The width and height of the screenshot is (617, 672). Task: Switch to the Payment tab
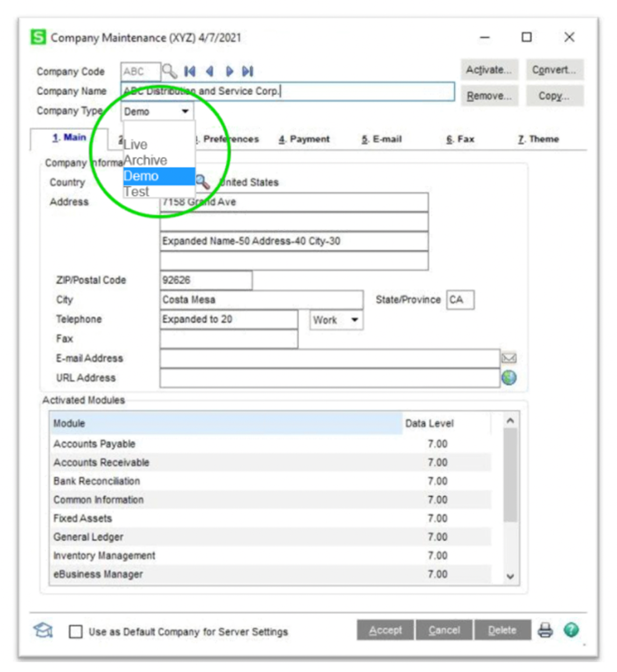click(x=305, y=139)
